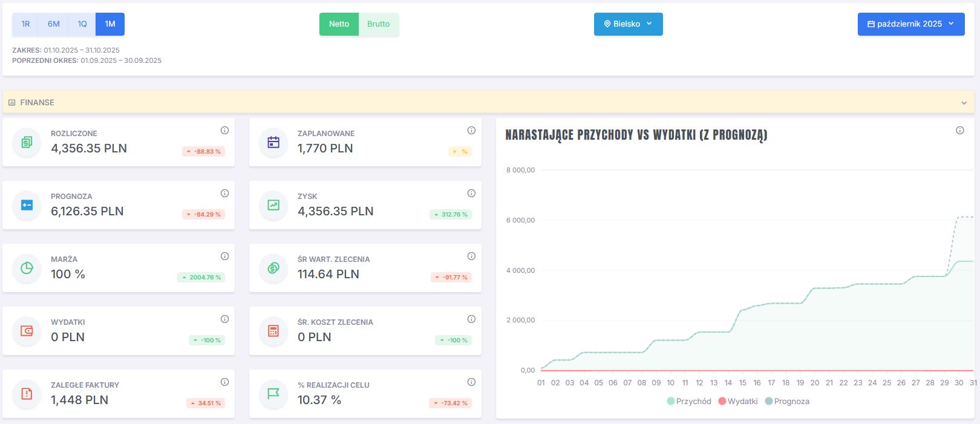
Task: Click the Wydatki red legend marker
Action: (722, 401)
